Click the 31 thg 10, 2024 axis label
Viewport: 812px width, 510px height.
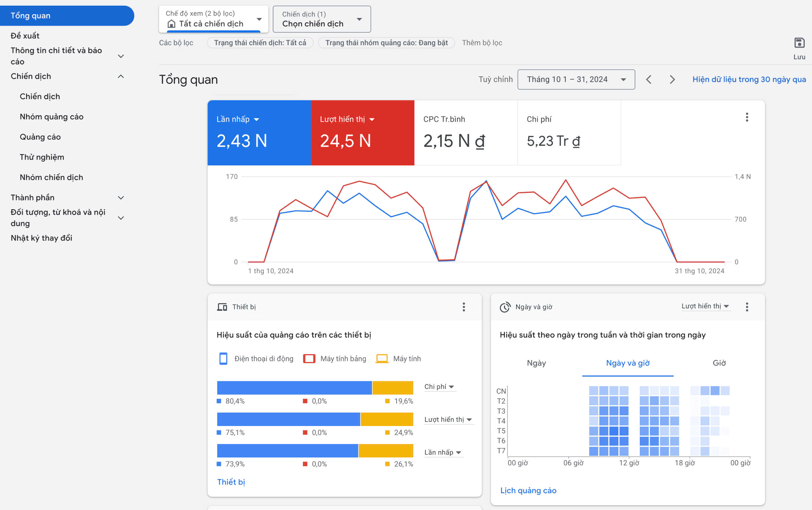pyautogui.click(x=699, y=271)
